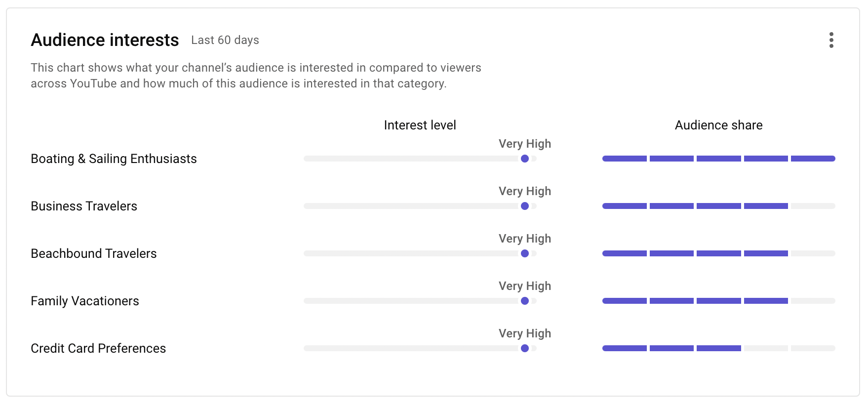Screen dimensions: 868x409
Task: Click the Boating & Sailing interest level dot
Action: pos(525,159)
